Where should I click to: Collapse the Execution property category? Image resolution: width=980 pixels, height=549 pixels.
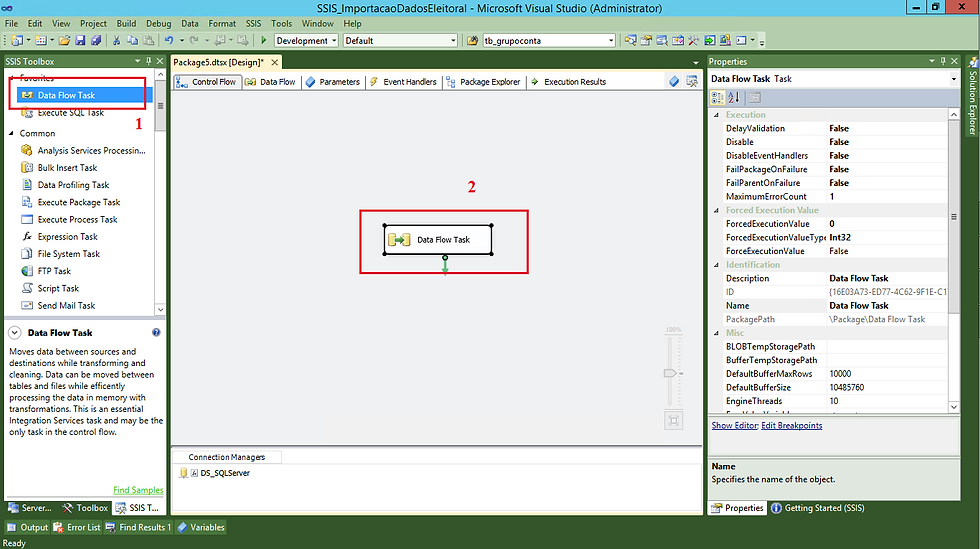[x=716, y=115]
